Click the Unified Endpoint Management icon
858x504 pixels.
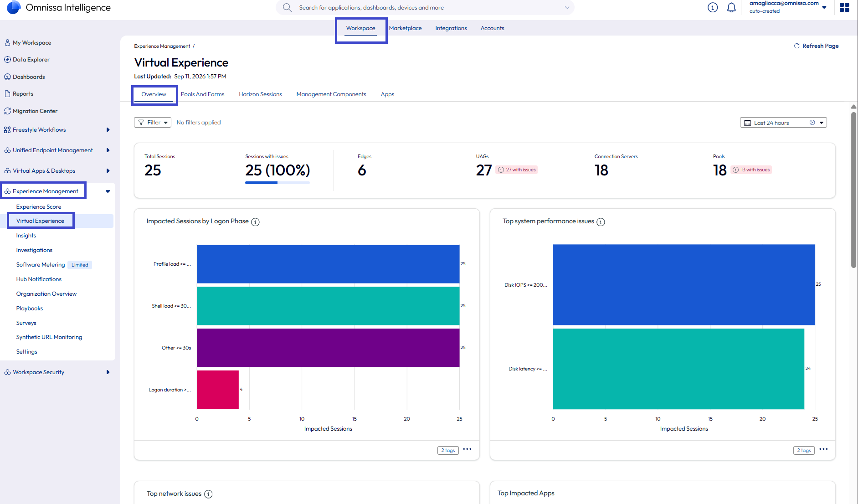[7, 150]
